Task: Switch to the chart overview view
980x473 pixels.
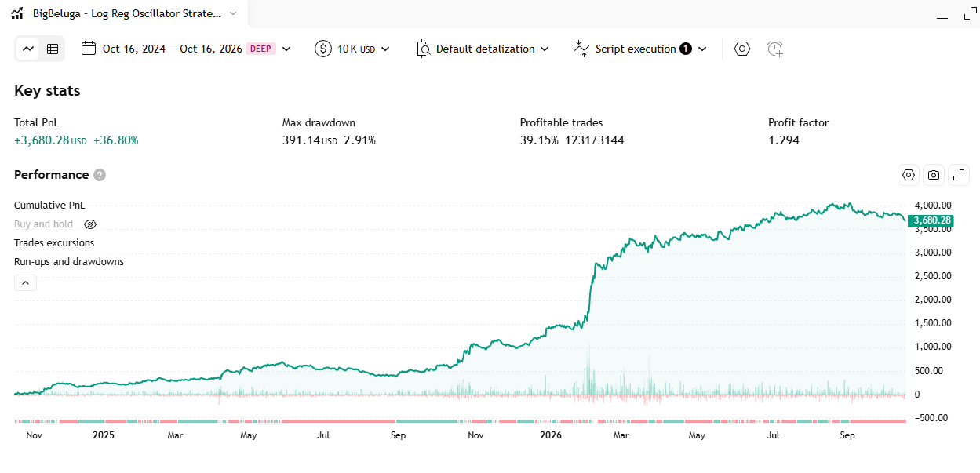Action: (x=28, y=49)
